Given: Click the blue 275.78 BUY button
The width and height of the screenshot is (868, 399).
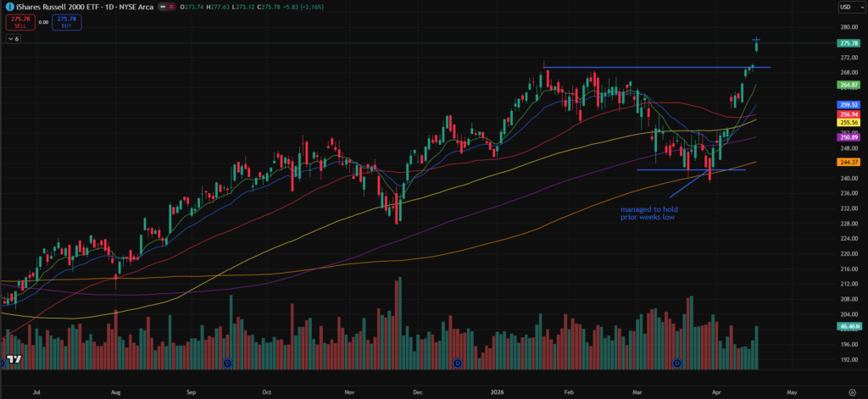Looking at the screenshot, I should [x=64, y=22].
